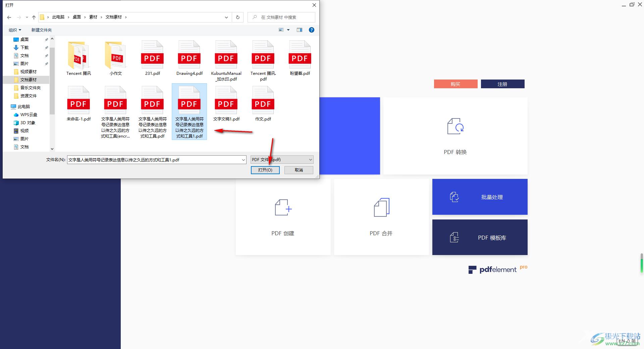Select the 作文.pdf file
This screenshot has height=349, width=644.
coord(263,104)
